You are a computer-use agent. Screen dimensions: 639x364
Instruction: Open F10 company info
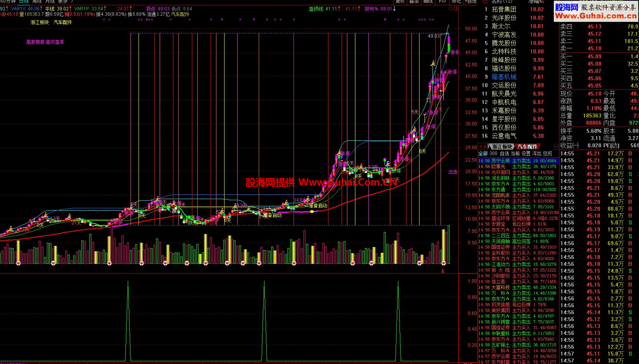(x=442, y=2)
